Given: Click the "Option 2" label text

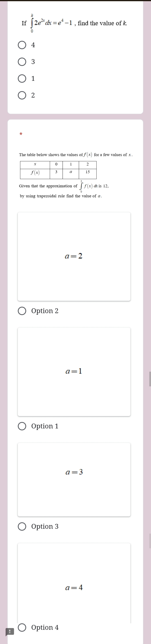Looking at the screenshot, I should (45, 311).
